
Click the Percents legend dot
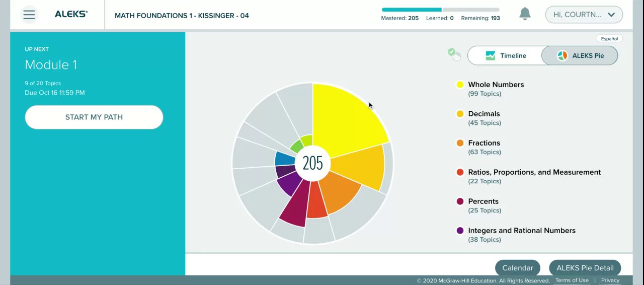[x=460, y=201]
